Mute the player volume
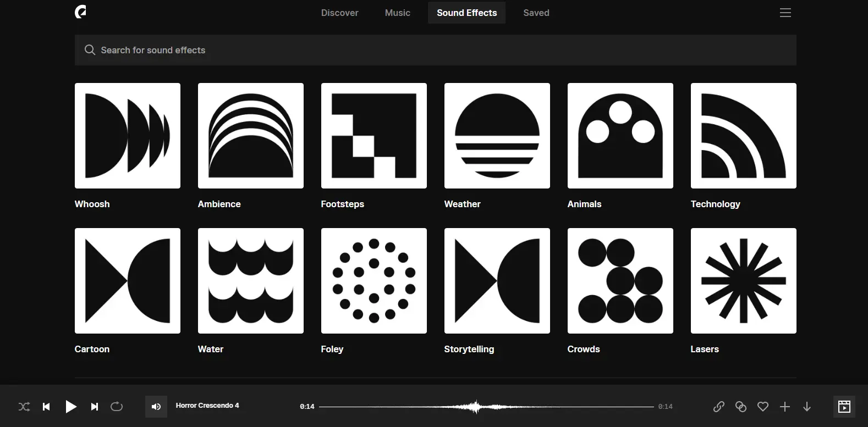Screen dimensions: 868x427 (x=156, y=407)
